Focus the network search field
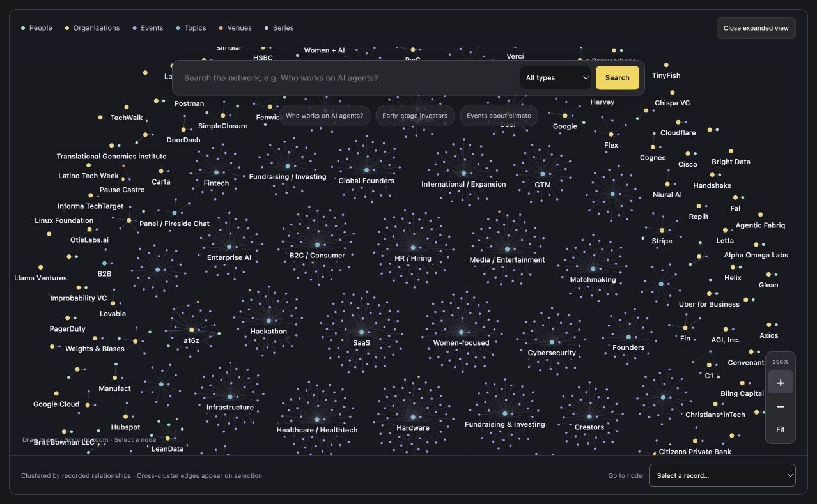This screenshot has height=504, width=817. [x=348, y=78]
